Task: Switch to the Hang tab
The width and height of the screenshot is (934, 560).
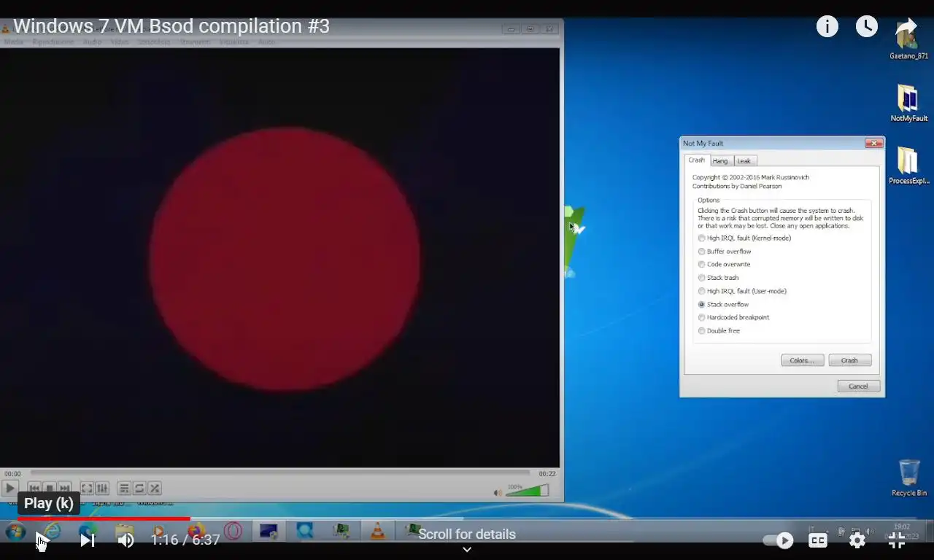Action: click(720, 161)
